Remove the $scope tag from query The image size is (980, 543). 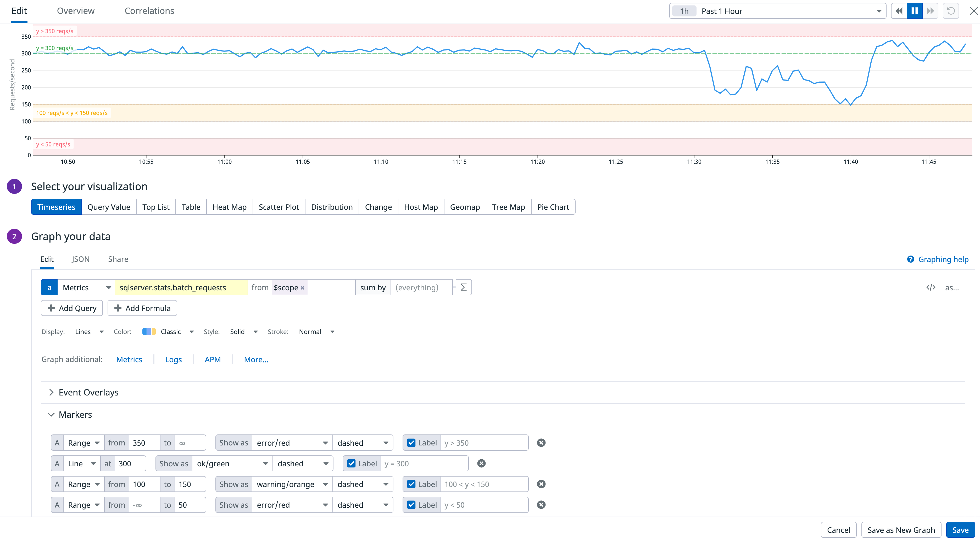coord(302,288)
